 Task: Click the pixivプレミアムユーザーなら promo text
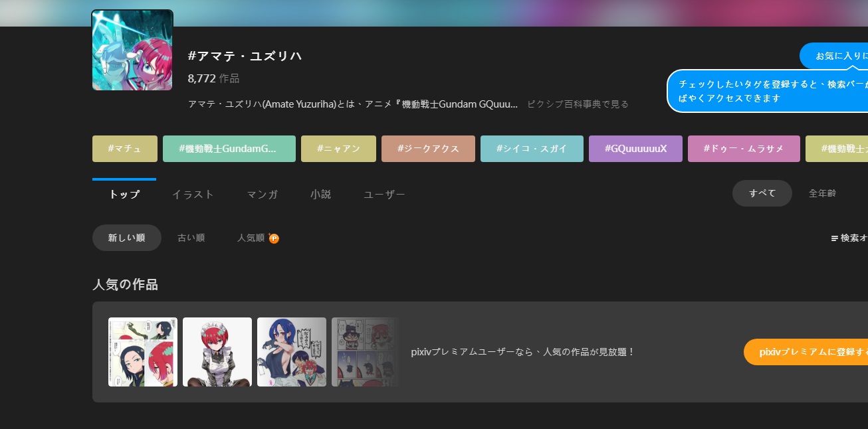pos(523,352)
